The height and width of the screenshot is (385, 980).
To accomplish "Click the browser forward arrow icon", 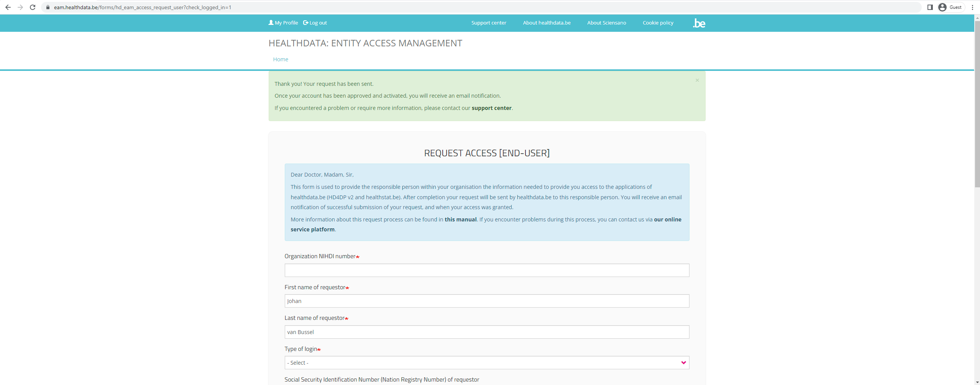I will pyautogui.click(x=20, y=7).
